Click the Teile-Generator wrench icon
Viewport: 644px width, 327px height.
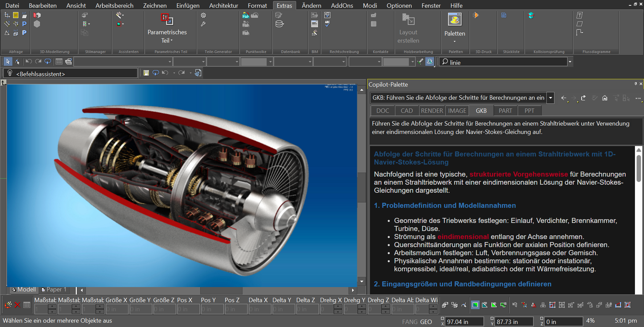tap(203, 24)
